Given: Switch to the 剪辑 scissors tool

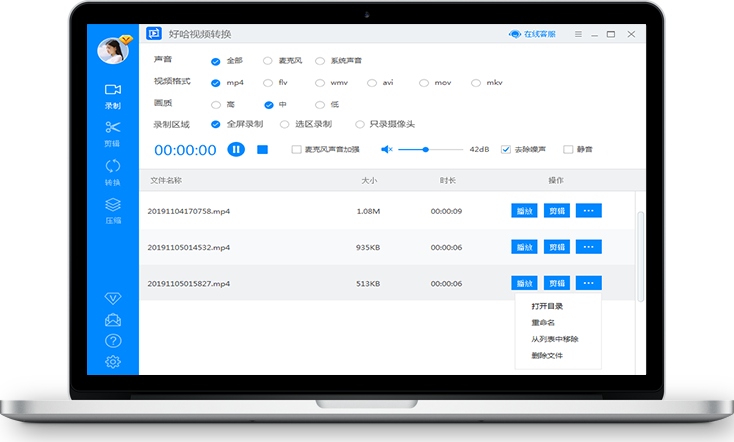Looking at the screenshot, I should (x=113, y=132).
